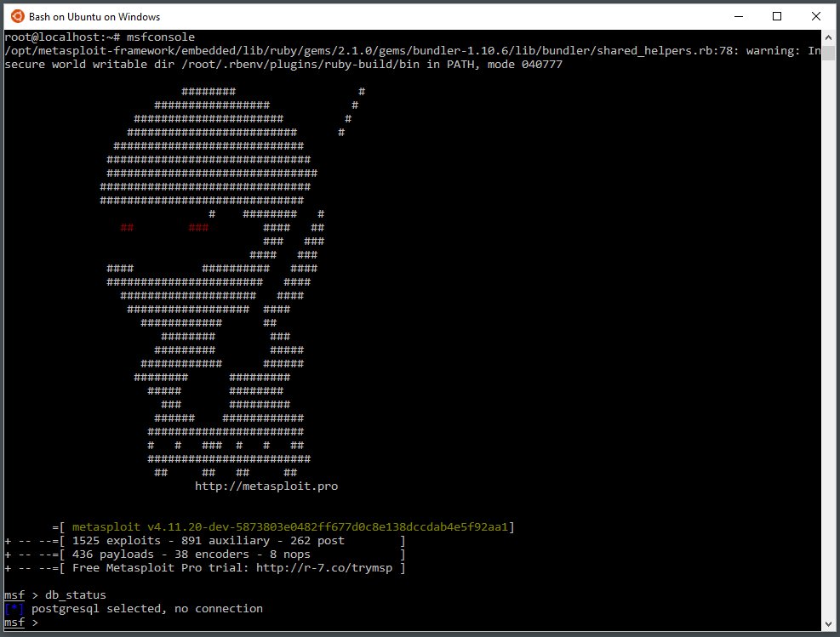This screenshot has height=637, width=840.
Task: Click 'root@localhost:~#' shell prompt
Action: coord(62,37)
